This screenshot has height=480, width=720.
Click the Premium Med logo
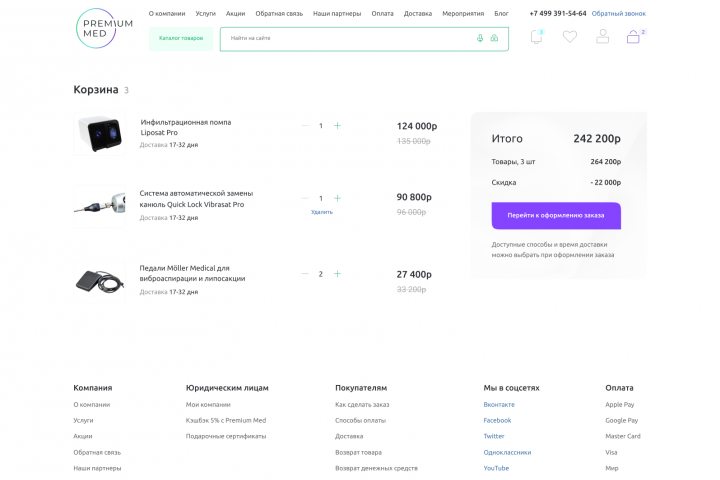tap(104, 28)
